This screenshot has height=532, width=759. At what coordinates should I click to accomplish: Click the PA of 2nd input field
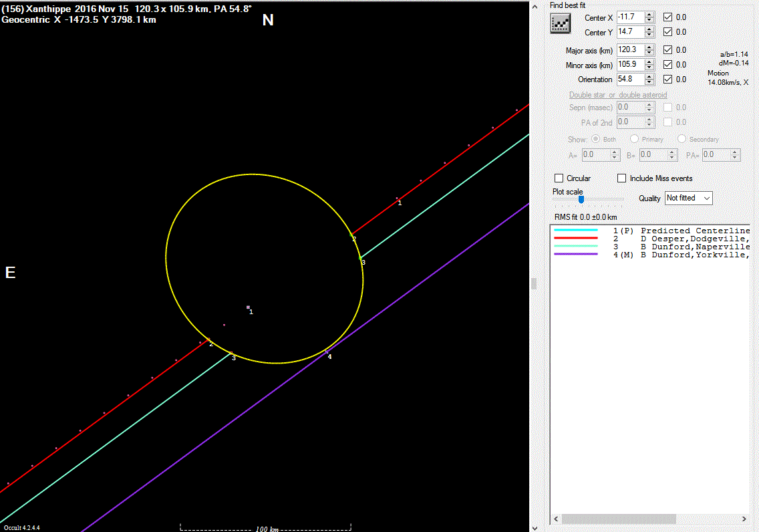[x=631, y=122]
